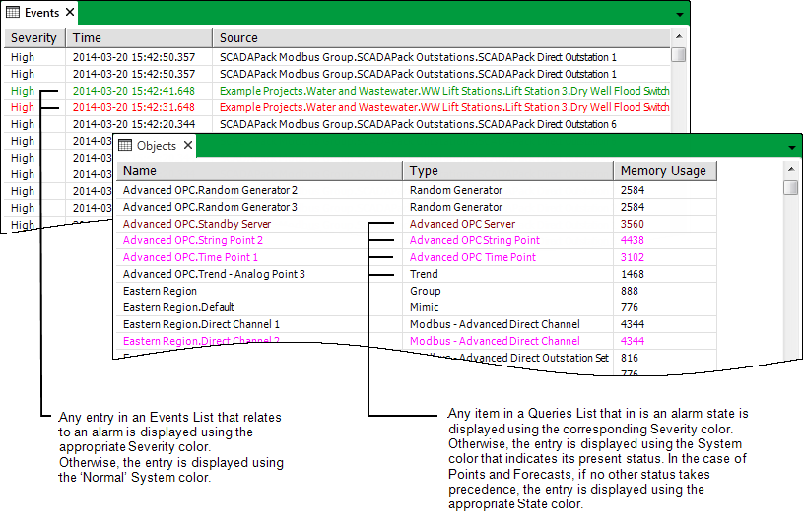Select Advanced OPC.String Point 2 entry

193,240
